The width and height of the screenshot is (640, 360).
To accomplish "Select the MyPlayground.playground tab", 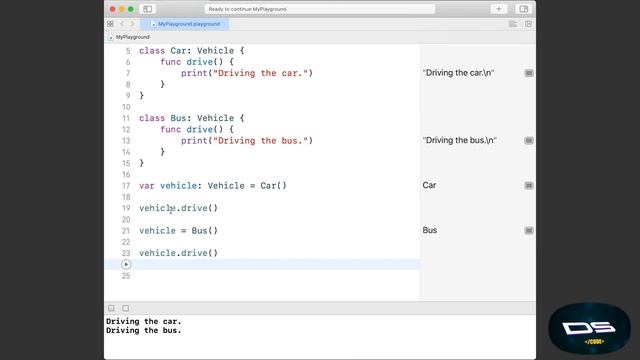I will (x=185, y=24).
